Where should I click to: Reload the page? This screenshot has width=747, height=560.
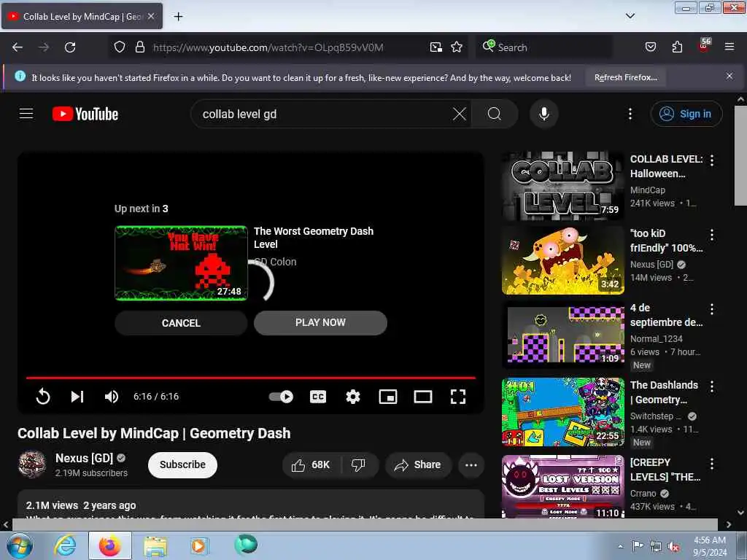pos(70,47)
